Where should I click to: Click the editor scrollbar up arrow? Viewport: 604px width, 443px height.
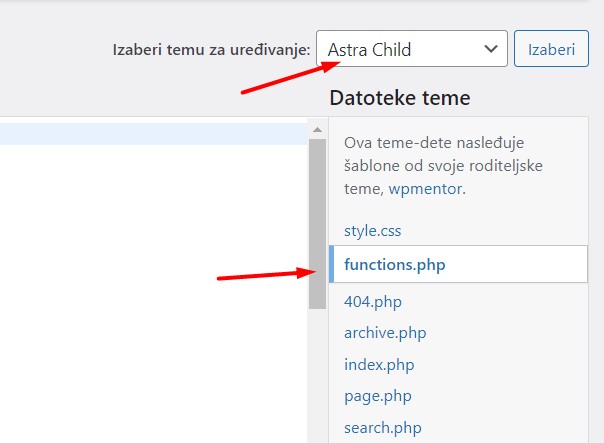click(317, 130)
